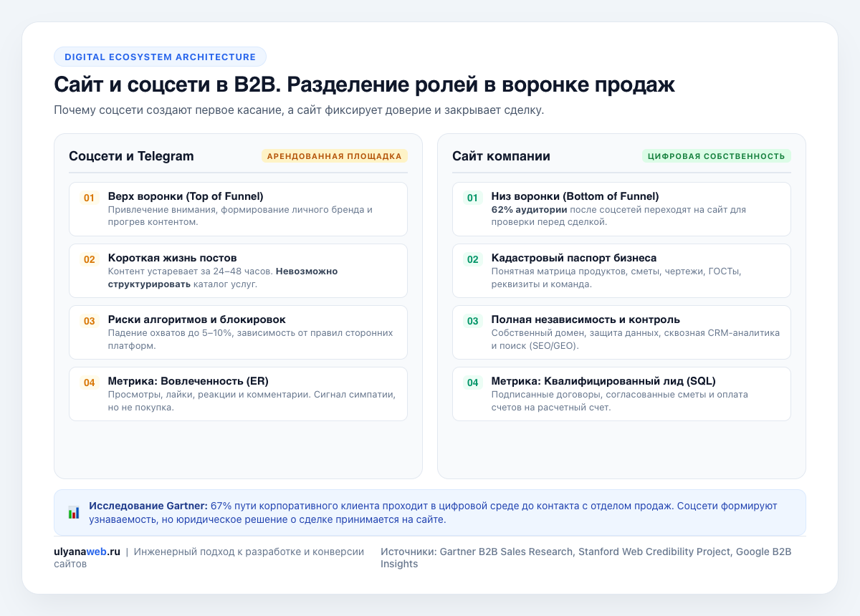Click the orange 04 badge for Вовлеченность metric
Viewport: 860px width, 616px height.
(x=89, y=382)
